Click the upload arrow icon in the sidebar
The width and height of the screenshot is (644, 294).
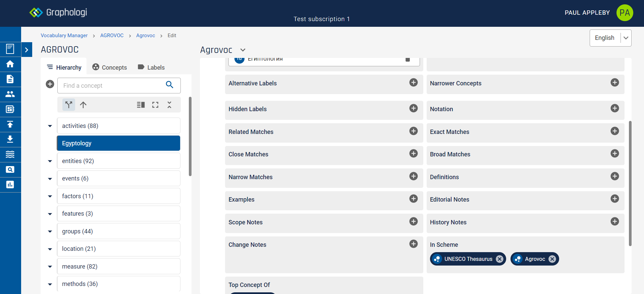click(x=10, y=124)
